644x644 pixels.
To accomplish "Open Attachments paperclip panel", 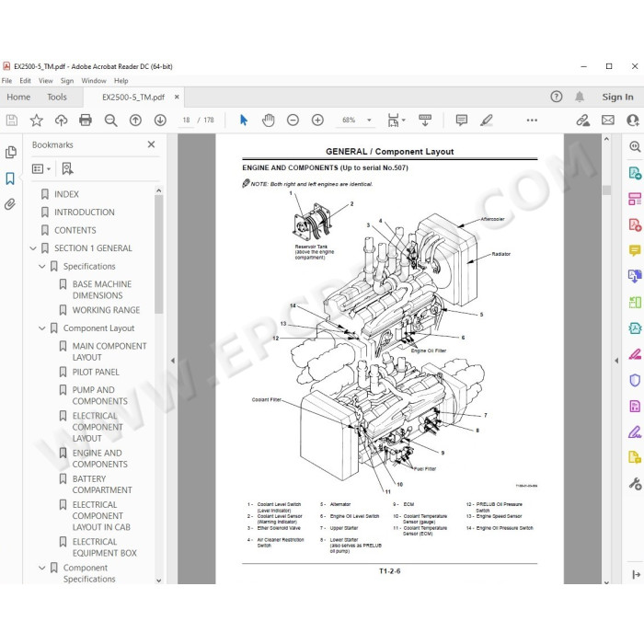I will coord(10,204).
